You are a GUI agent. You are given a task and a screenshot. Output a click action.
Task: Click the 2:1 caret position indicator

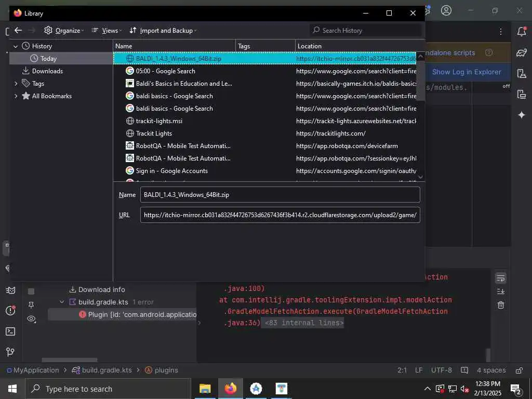402,370
